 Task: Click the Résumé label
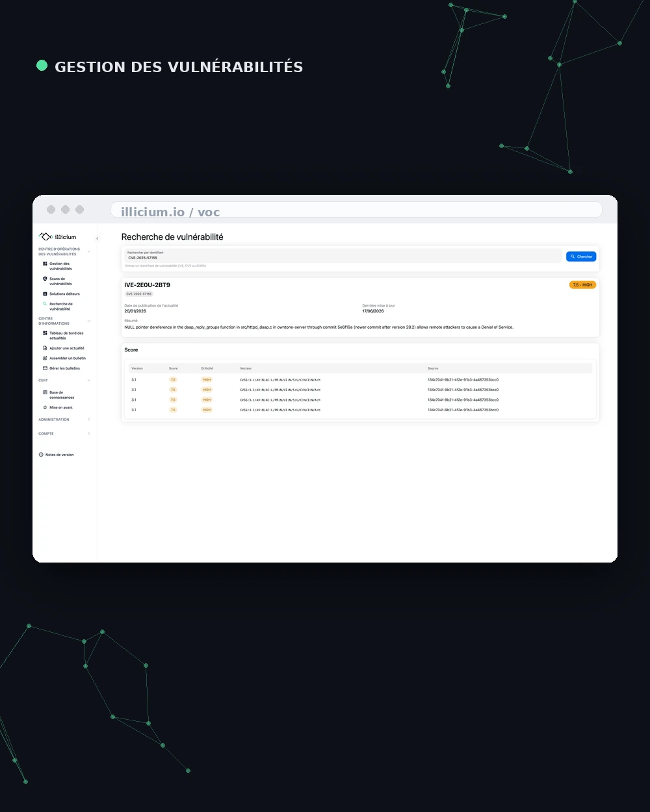(131, 321)
